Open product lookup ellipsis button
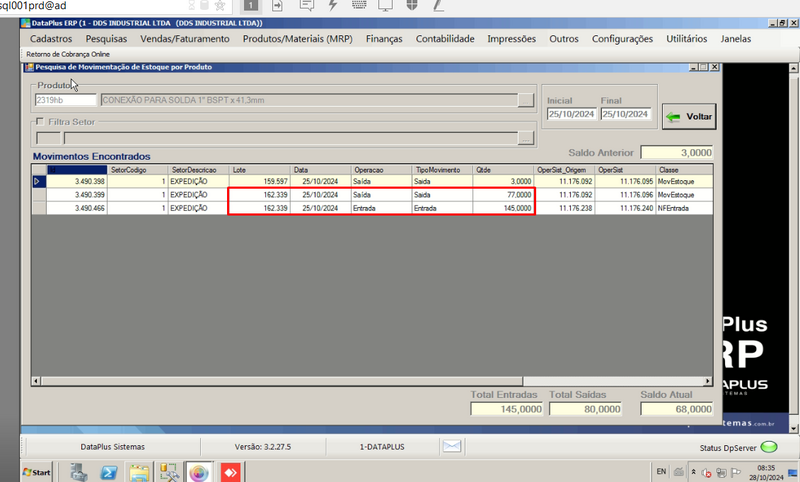 pyautogui.click(x=526, y=100)
